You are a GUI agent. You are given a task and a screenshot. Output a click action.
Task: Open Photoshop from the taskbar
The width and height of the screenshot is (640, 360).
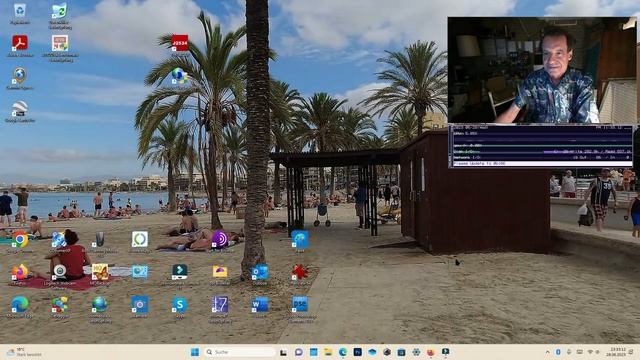point(358,352)
